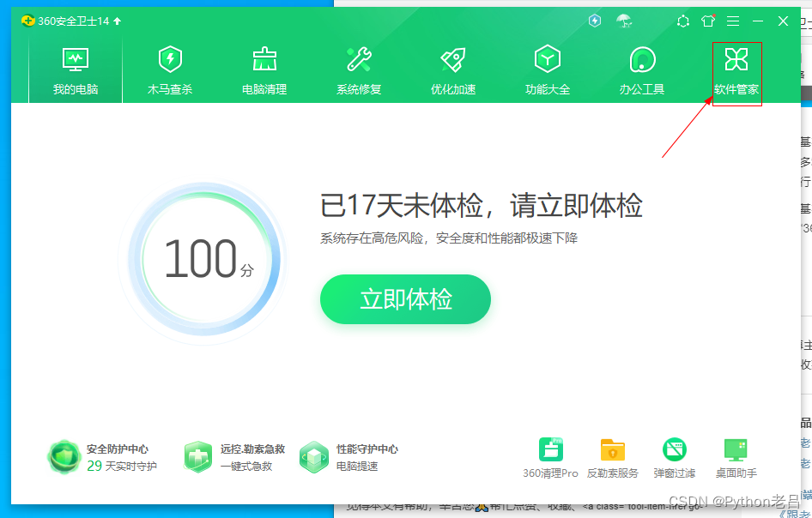Select 优化加速 optimization tab
This screenshot has width=812, height=518.
coord(453,71)
